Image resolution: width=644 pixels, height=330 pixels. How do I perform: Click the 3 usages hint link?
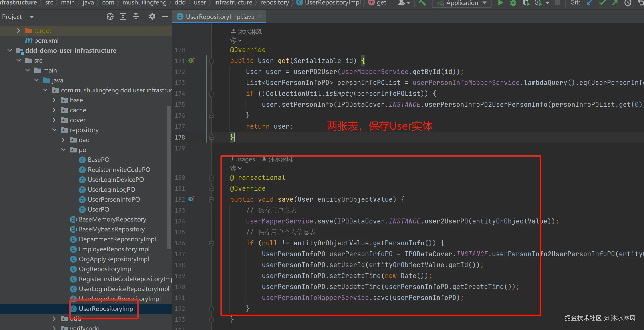tap(242, 159)
